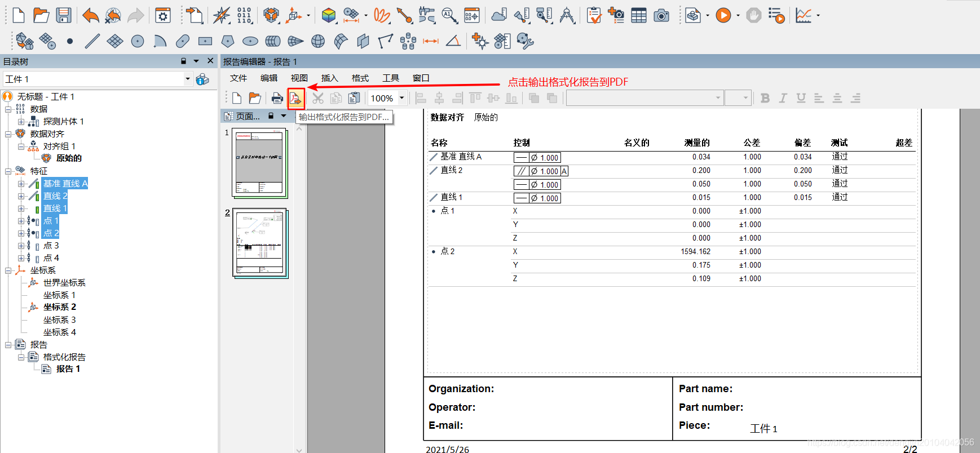Open the 插入 menu

click(330, 78)
